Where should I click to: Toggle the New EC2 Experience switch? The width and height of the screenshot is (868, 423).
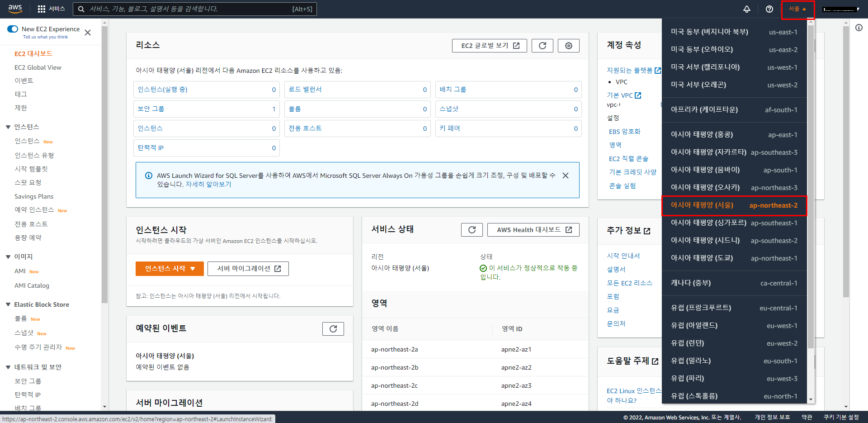tap(13, 29)
